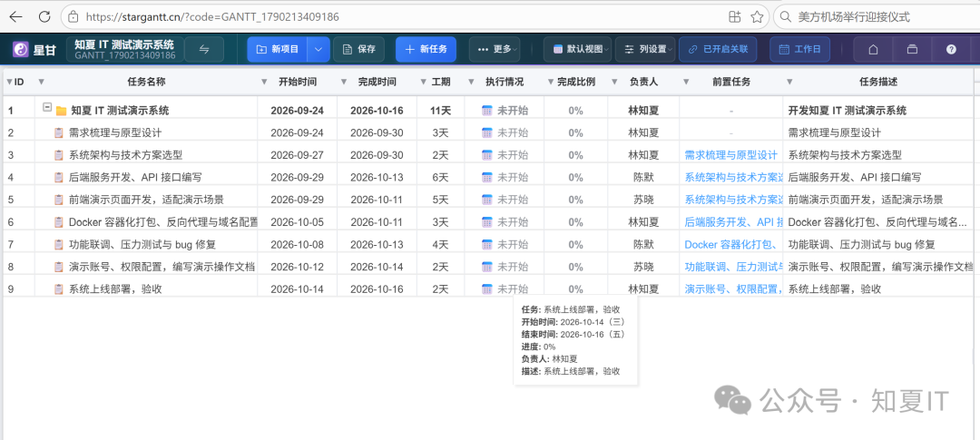Click status calendar icon in row 6
Viewport: 980px width, 440px height.
487,222
